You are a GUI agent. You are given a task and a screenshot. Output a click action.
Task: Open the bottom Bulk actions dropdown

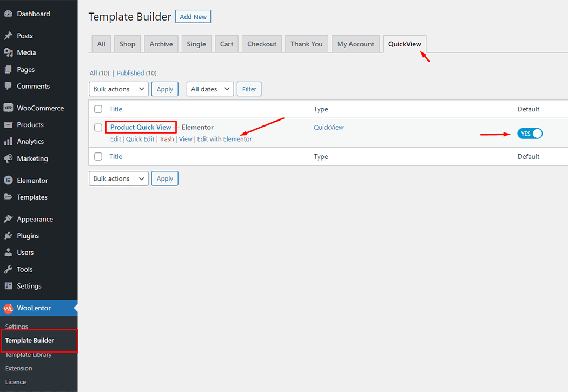pyautogui.click(x=118, y=178)
